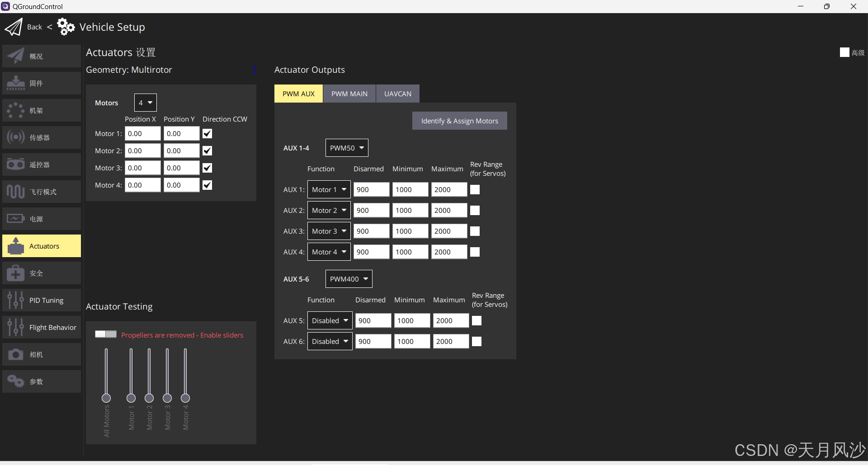Toggle Direction CCW for Motor 2

(x=207, y=150)
